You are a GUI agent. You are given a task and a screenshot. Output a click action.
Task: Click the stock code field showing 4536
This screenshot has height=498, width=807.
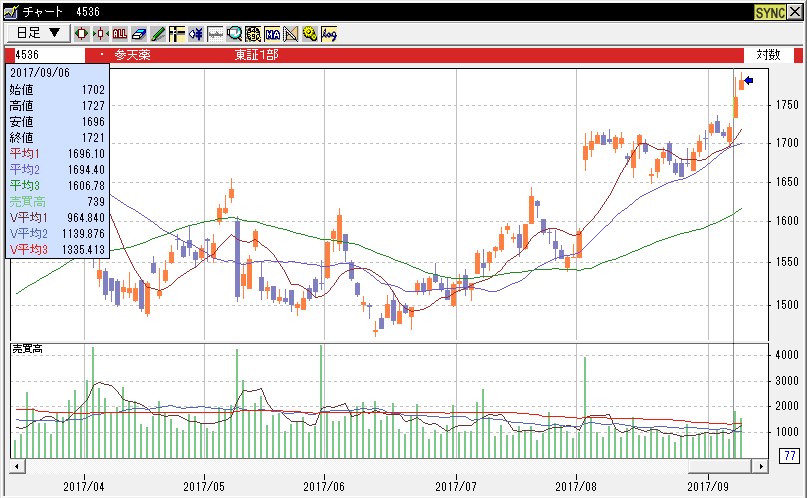point(45,55)
